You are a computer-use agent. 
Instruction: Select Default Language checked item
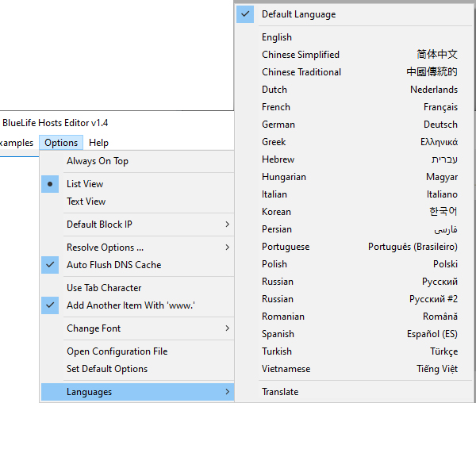click(355, 14)
